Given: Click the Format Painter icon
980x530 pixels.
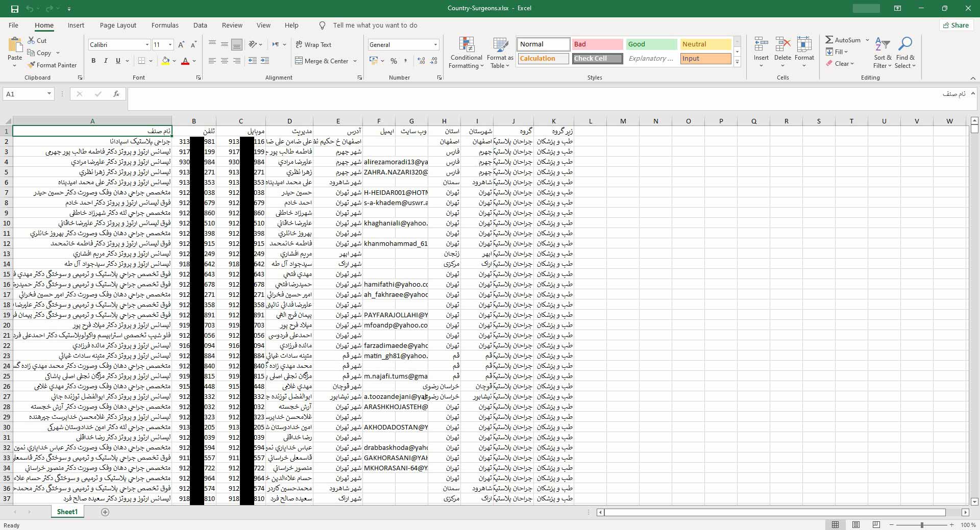Looking at the screenshot, I should [32, 65].
